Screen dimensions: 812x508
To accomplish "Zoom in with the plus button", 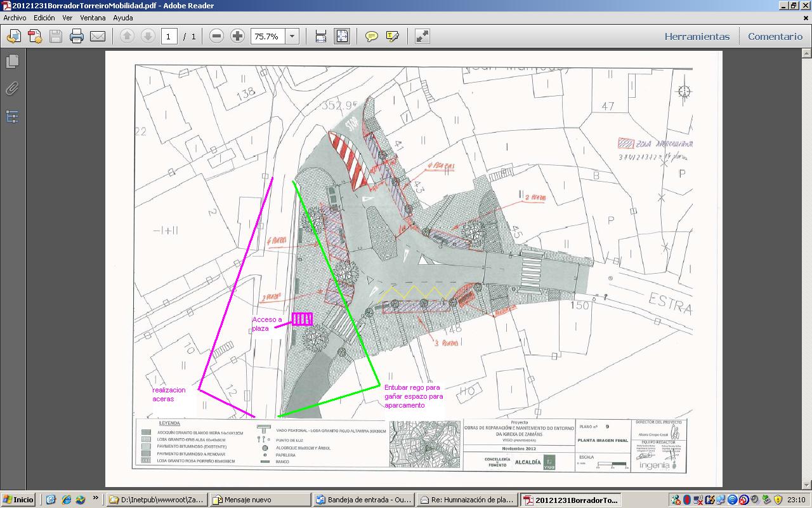I will coord(237,36).
